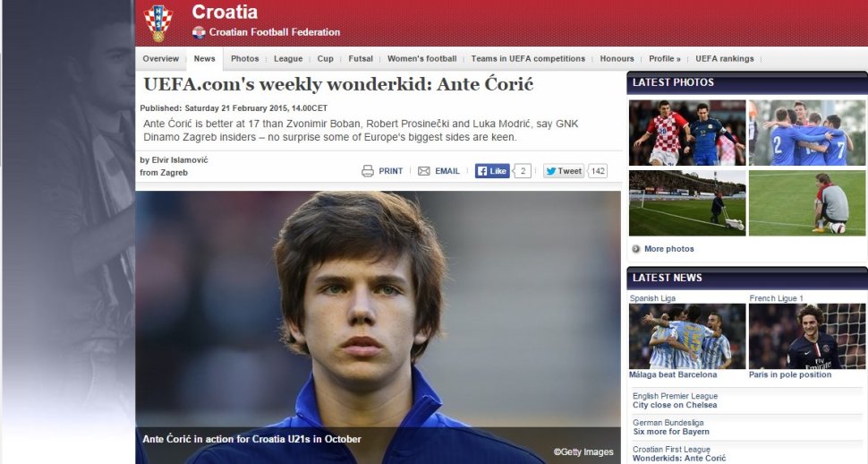Click the Wonderkids: Ante Ćorić news link
The width and height of the screenshot is (868, 464).
pos(679,459)
